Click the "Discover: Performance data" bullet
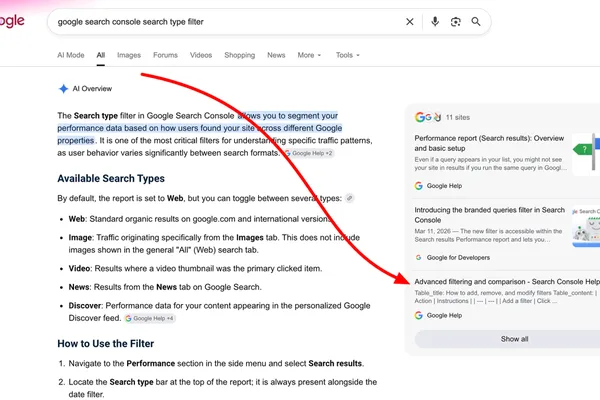Image resolution: width=600 pixels, height=400 pixels. coord(219,312)
